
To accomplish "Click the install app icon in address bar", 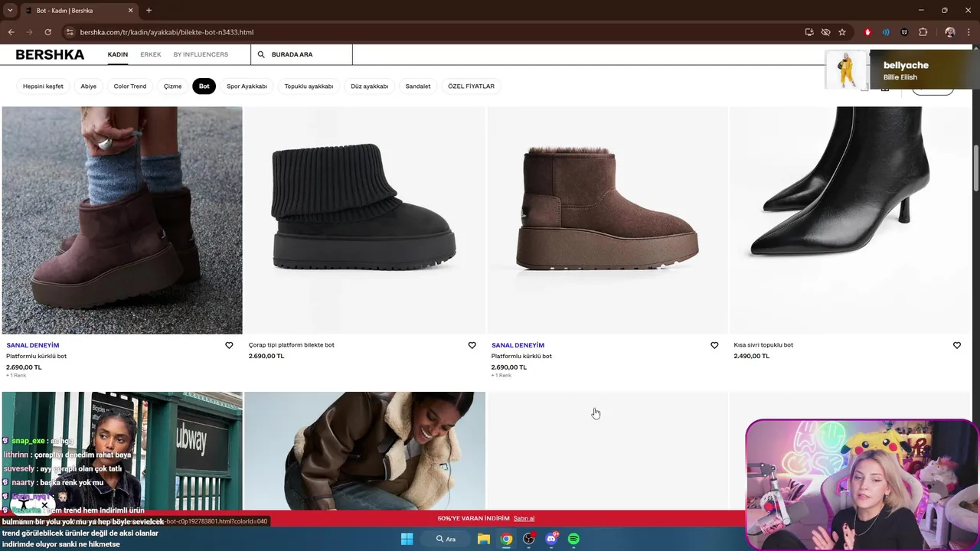I will [809, 32].
